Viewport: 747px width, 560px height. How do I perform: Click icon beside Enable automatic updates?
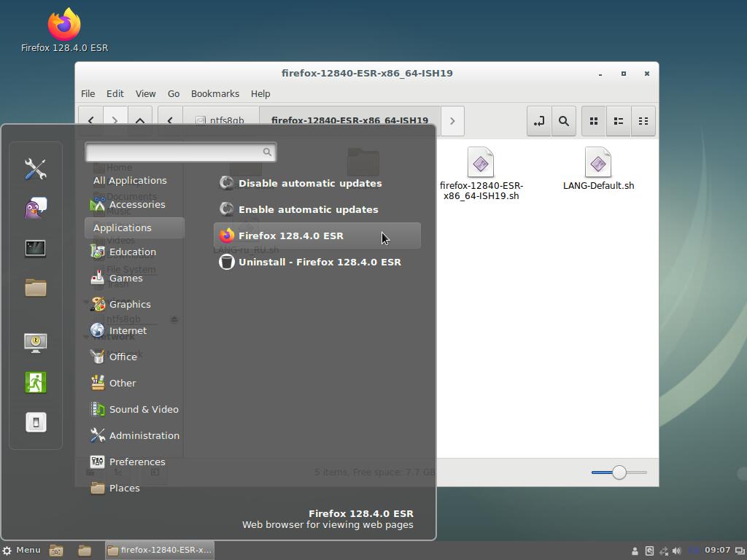227,209
